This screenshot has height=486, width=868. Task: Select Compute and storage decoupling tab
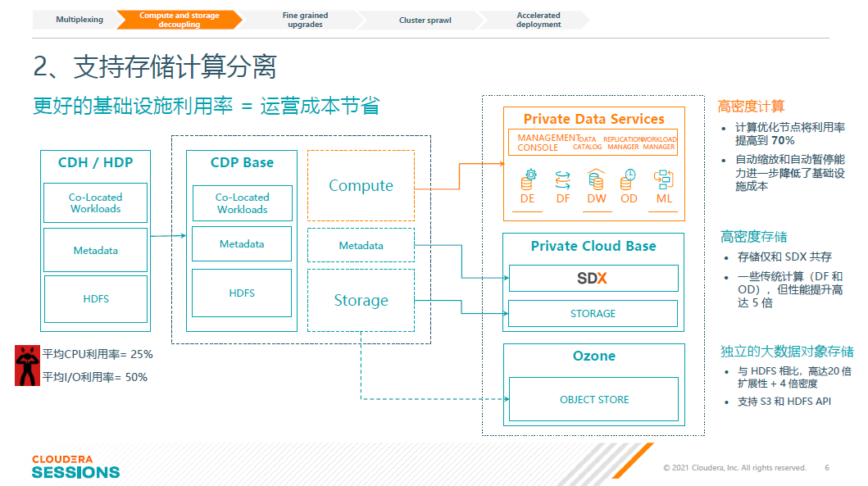[x=180, y=20]
